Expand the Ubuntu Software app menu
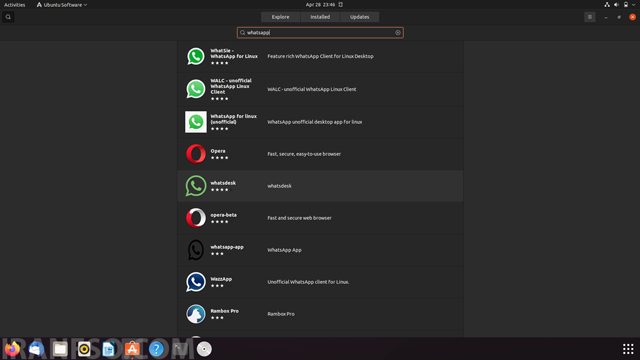This screenshot has width=640, height=360. tap(62, 5)
